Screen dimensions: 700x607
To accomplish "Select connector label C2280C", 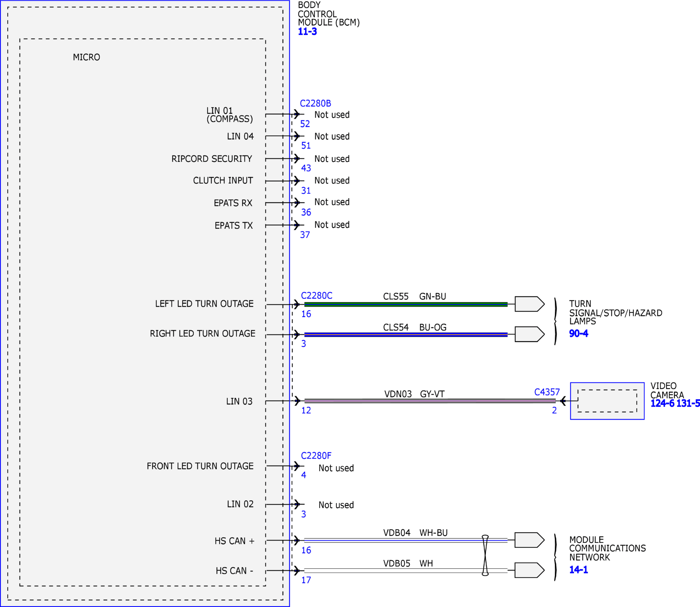I will tap(316, 296).
